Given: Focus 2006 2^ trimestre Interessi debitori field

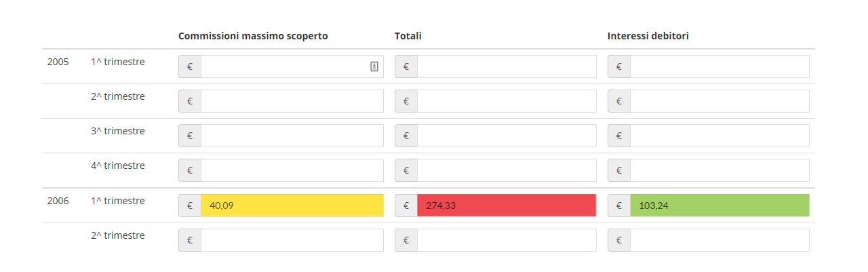Looking at the screenshot, I should 719,240.
